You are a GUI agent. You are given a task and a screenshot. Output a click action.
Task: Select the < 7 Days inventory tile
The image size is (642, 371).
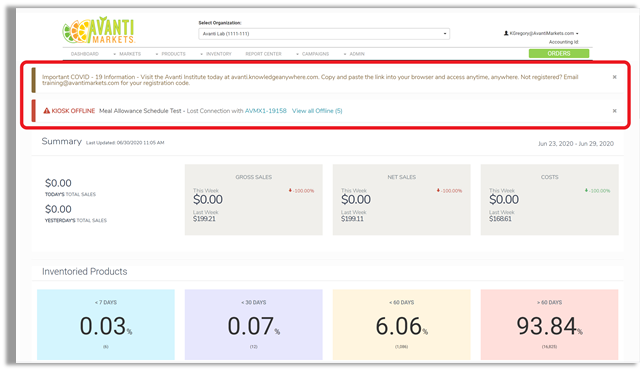(x=106, y=325)
